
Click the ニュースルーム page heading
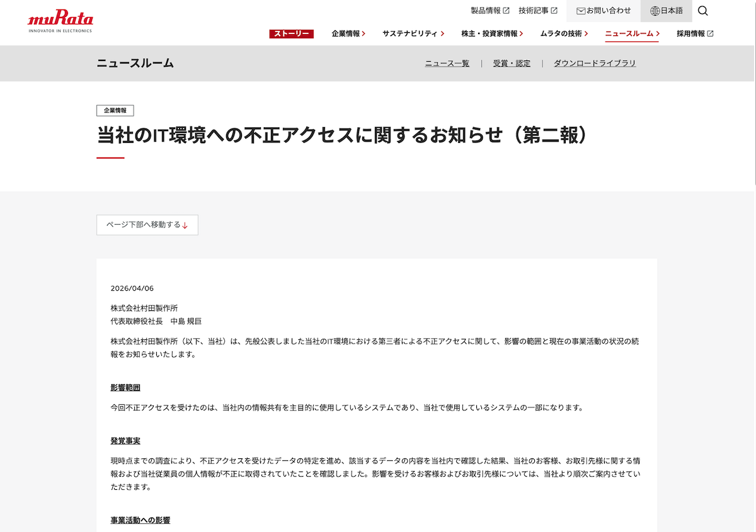135,63
